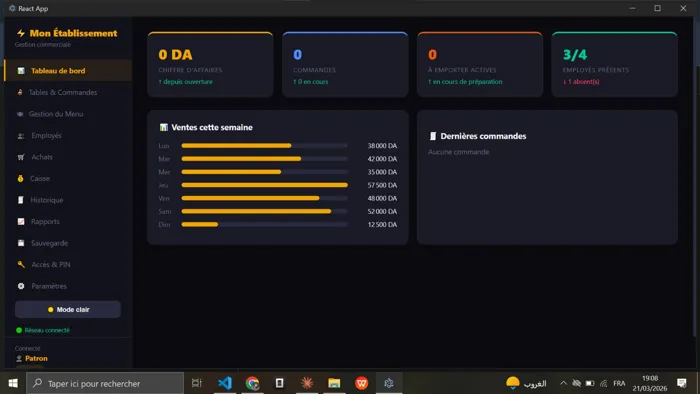Image resolution: width=700 pixels, height=394 pixels.
Task: Open the Employés présents 3/4 card
Action: pyautogui.click(x=615, y=65)
